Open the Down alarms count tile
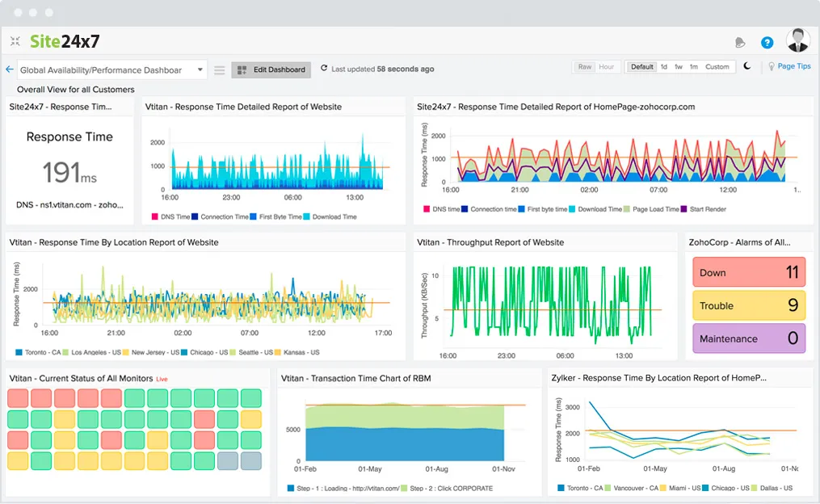Image resolution: width=820 pixels, height=504 pixels. point(748,272)
